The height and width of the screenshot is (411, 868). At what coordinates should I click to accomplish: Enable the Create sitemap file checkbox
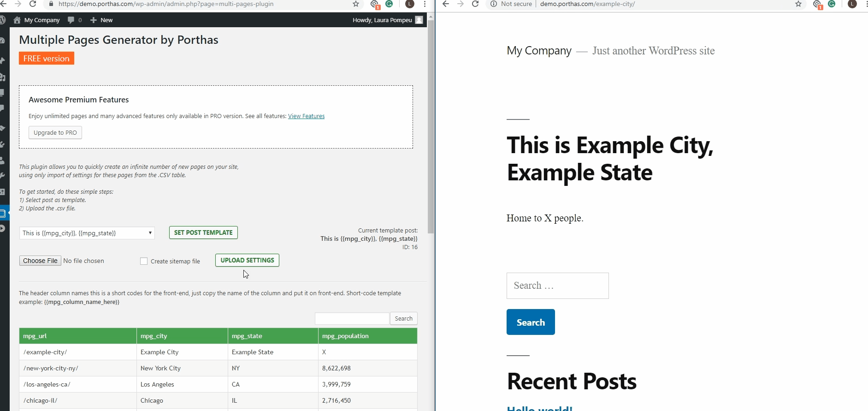tap(144, 261)
